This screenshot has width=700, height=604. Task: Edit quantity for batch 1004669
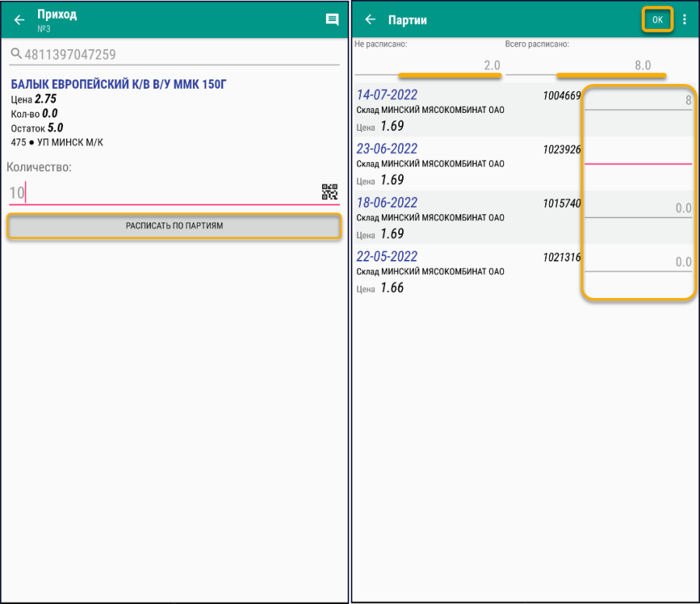(x=638, y=100)
